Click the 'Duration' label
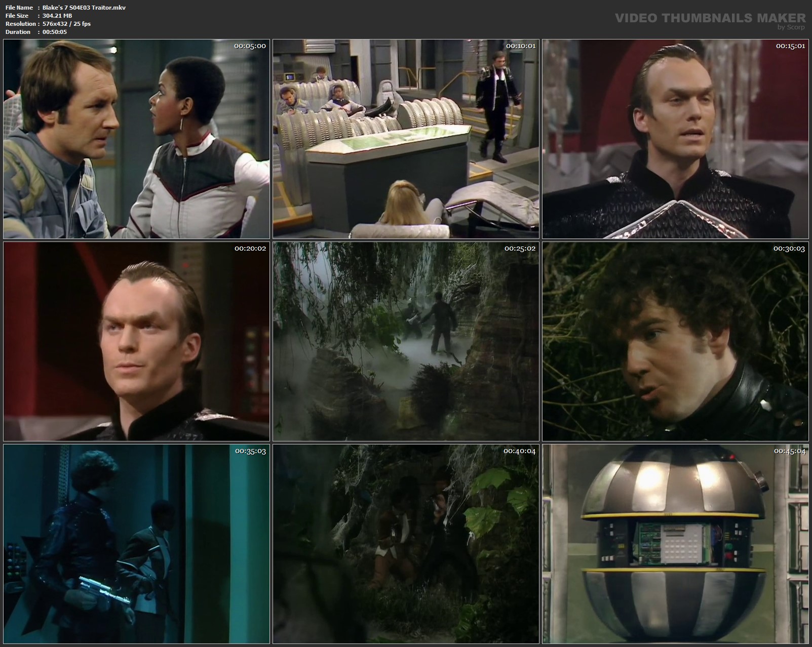The width and height of the screenshot is (812, 647). click(x=18, y=32)
